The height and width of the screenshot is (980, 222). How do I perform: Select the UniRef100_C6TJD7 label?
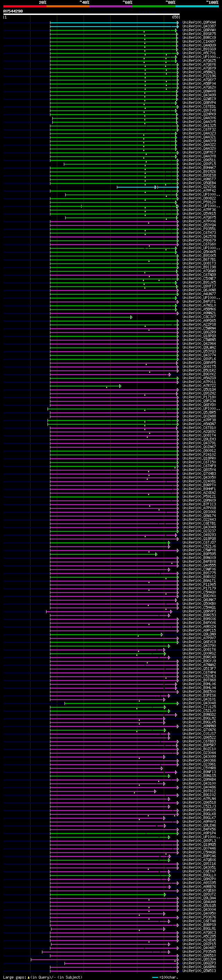pos(199,543)
